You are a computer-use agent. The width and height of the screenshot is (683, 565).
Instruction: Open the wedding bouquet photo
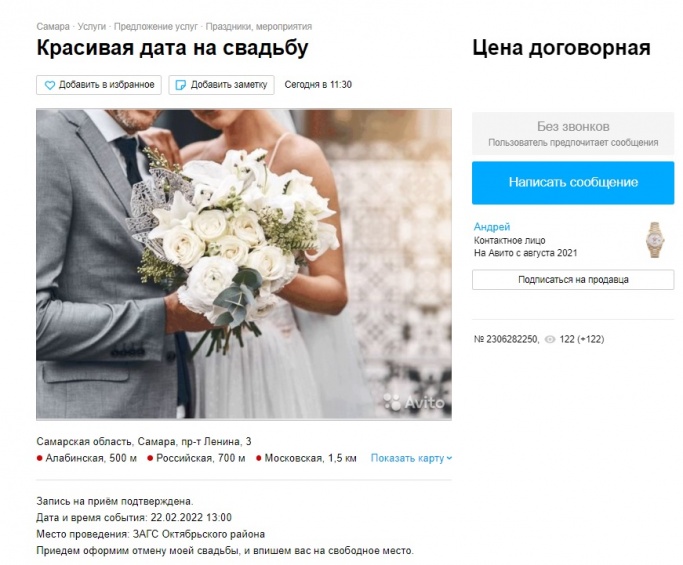pos(244,264)
